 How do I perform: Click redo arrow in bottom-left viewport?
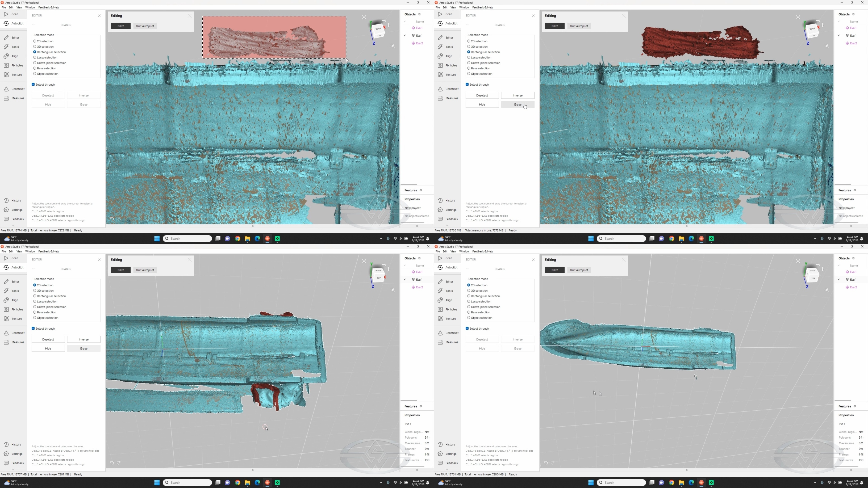point(119,463)
